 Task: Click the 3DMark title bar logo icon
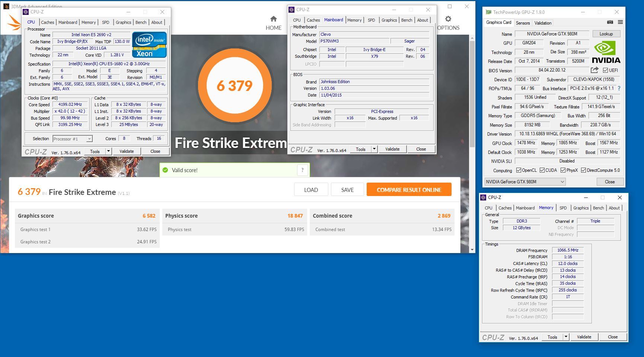click(x=6, y=6)
